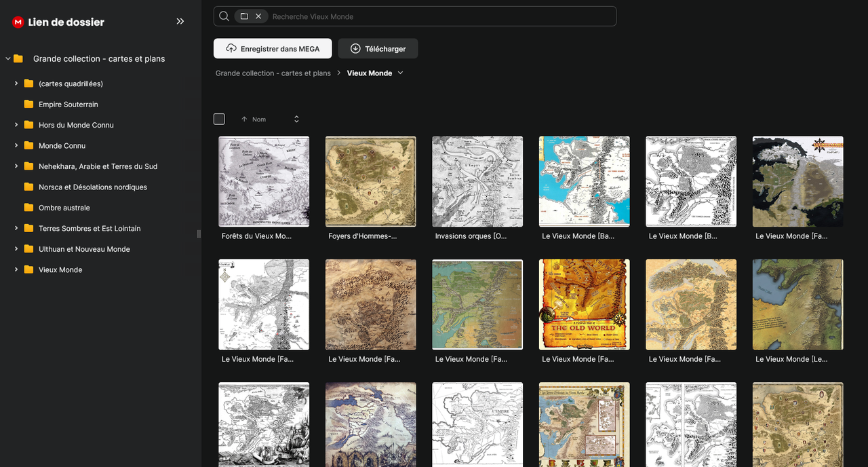
Task: Open Invasions orques map thumbnail
Action: click(477, 181)
